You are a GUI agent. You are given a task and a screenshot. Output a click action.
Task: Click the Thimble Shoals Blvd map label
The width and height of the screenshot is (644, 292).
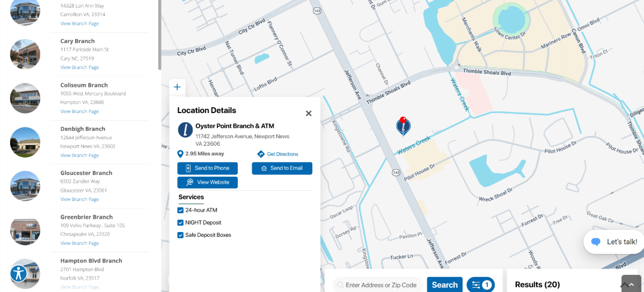[x=487, y=71]
